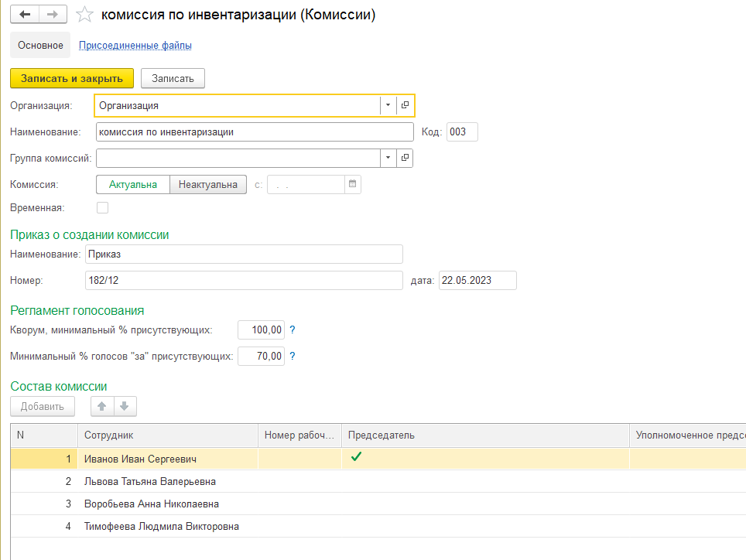The width and height of the screenshot is (746, 560).
Task: Go forward with the right arrow button
Action: pos(53,14)
